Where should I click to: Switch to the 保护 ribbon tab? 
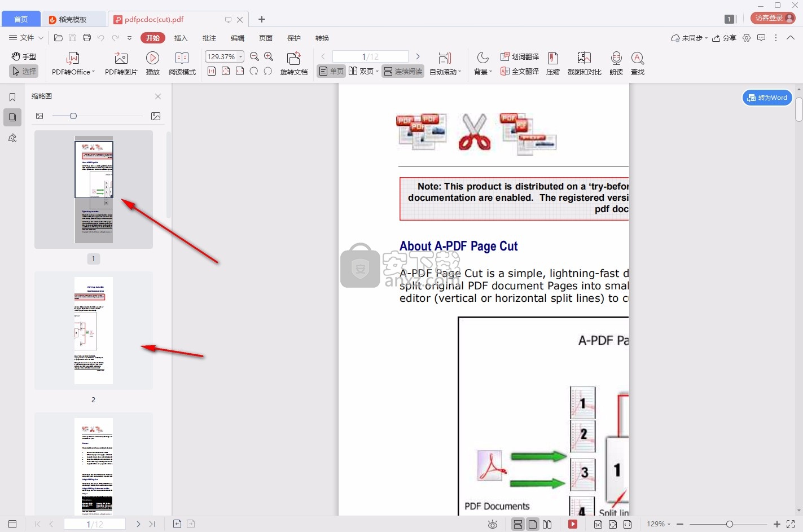click(294, 38)
